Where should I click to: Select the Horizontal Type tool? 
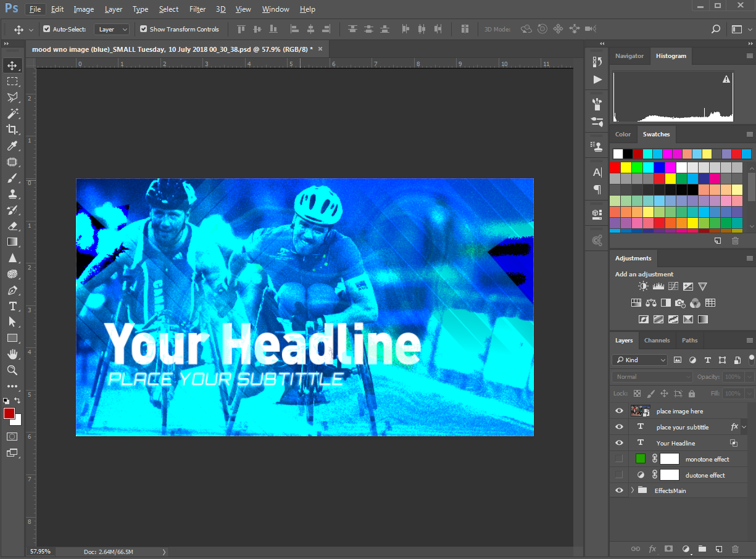pyautogui.click(x=12, y=306)
